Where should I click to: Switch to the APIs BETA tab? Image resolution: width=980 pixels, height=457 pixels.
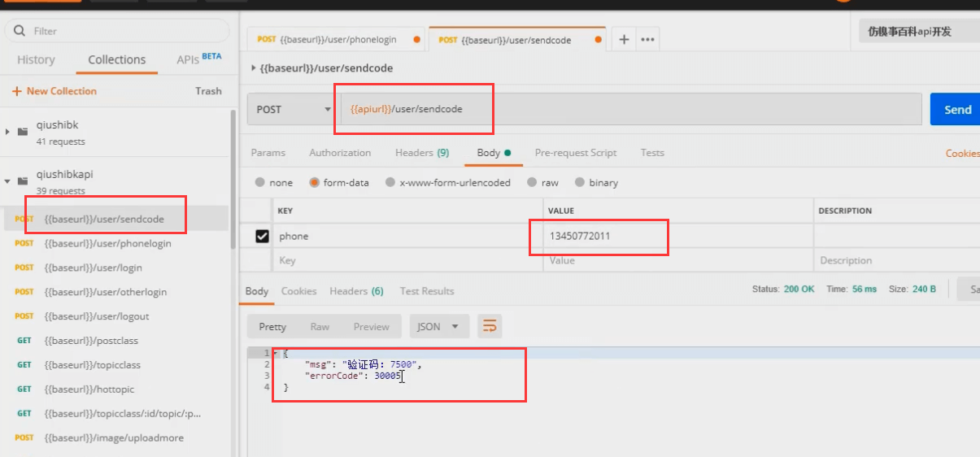pyautogui.click(x=199, y=59)
